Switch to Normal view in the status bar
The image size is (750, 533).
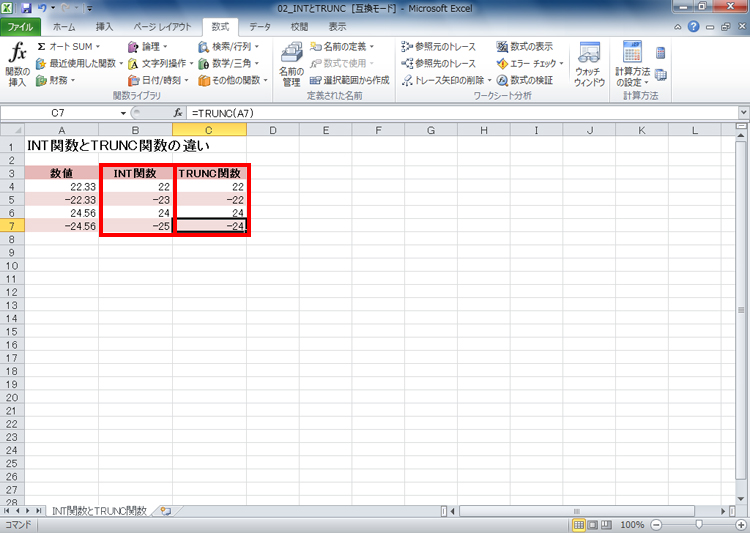pos(578,525)
